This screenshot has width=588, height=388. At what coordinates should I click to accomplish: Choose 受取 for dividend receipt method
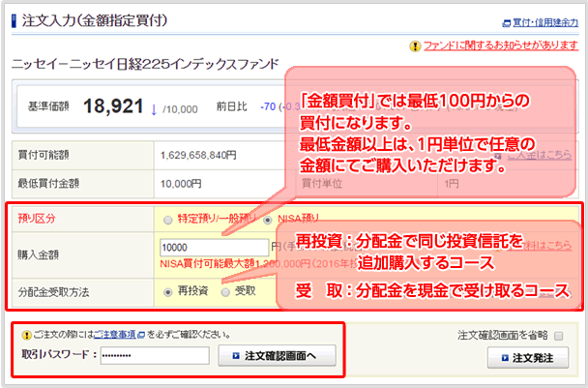225,292
